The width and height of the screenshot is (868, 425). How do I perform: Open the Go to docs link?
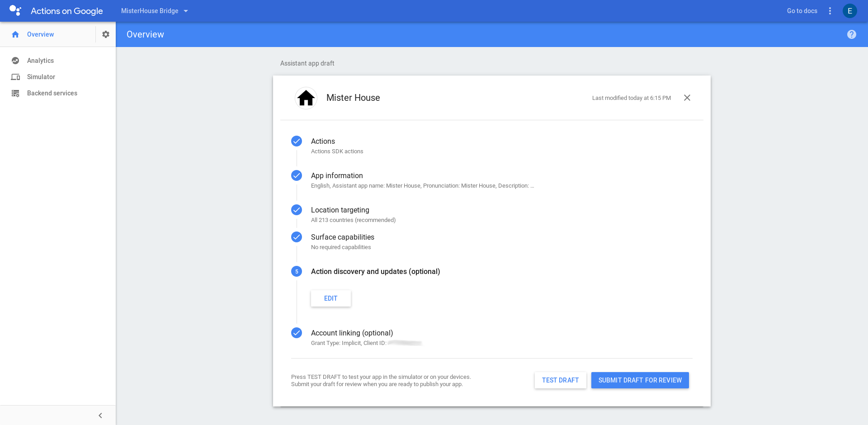(802, 11)
